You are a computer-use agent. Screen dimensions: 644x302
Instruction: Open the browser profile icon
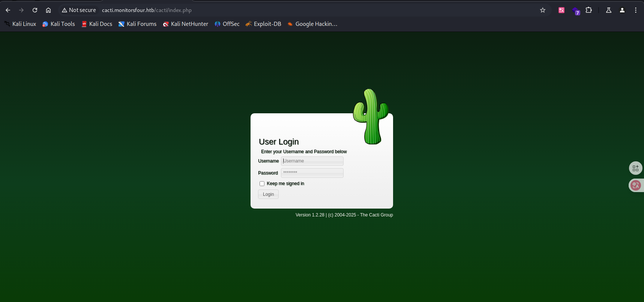point(622,10)
